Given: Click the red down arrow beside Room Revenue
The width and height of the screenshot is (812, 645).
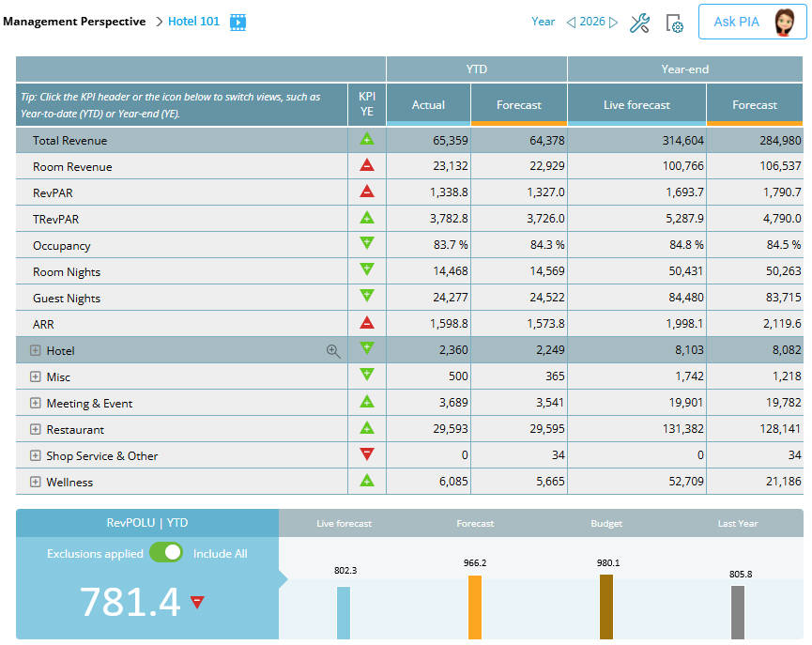Looking at the screenshot, I should 367,166.
